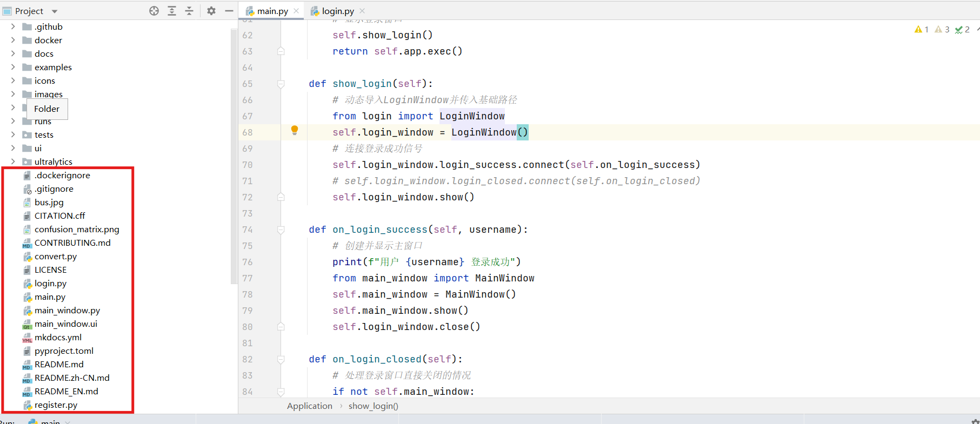Select README_EN.md file

pos(66,391)
